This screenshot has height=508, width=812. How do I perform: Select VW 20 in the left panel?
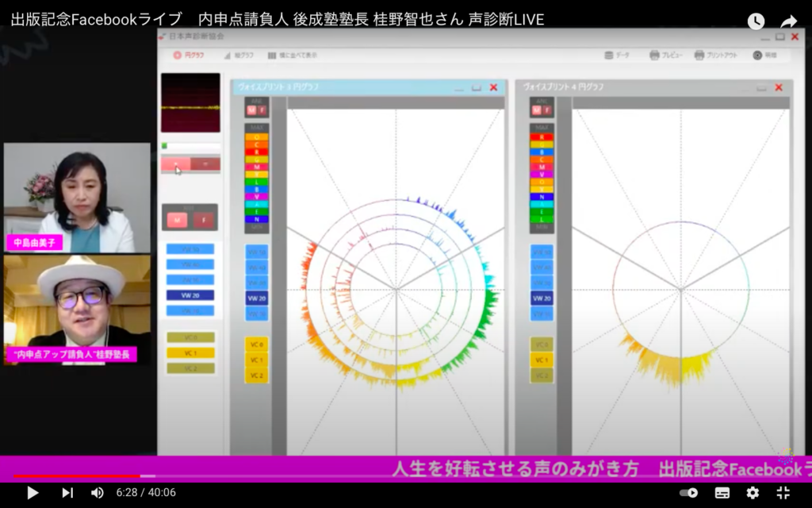click(x=190, y=295)
